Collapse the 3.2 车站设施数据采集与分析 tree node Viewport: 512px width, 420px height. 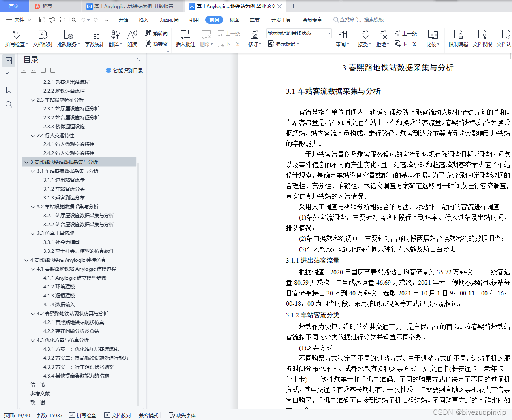pos(32,206)
